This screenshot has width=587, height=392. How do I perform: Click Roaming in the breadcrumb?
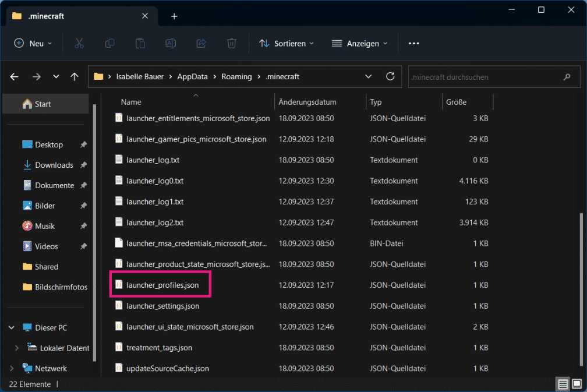click(x=236, y=77)
